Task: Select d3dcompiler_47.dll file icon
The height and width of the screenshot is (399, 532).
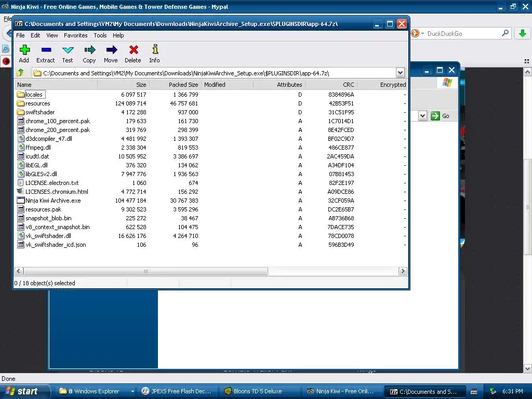Action: (x=21, y=138)
